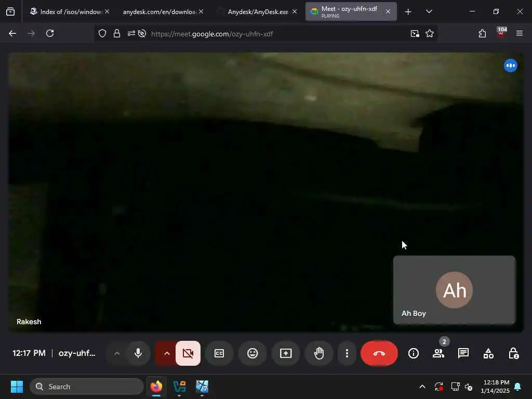Open Firefox from the taskbar

[156, 387]
